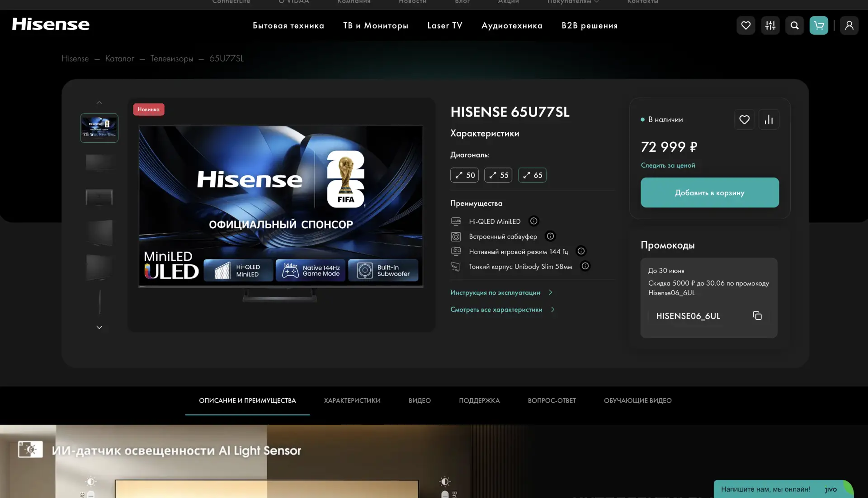The height and width of the screenshot is (498, 868).
Task: Click the HISENSE 65U77SL product title
Action: [510, 112]
